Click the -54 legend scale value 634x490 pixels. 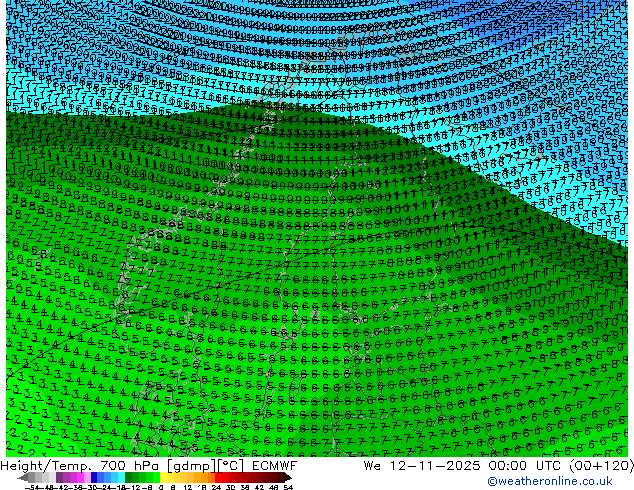coord(32,487)
